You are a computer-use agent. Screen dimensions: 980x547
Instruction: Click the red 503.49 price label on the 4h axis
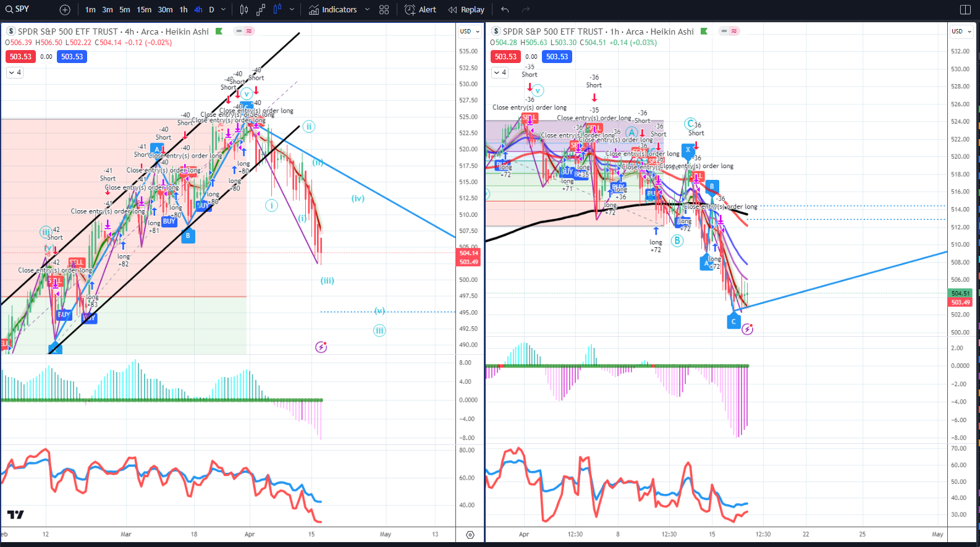point(469,262)
